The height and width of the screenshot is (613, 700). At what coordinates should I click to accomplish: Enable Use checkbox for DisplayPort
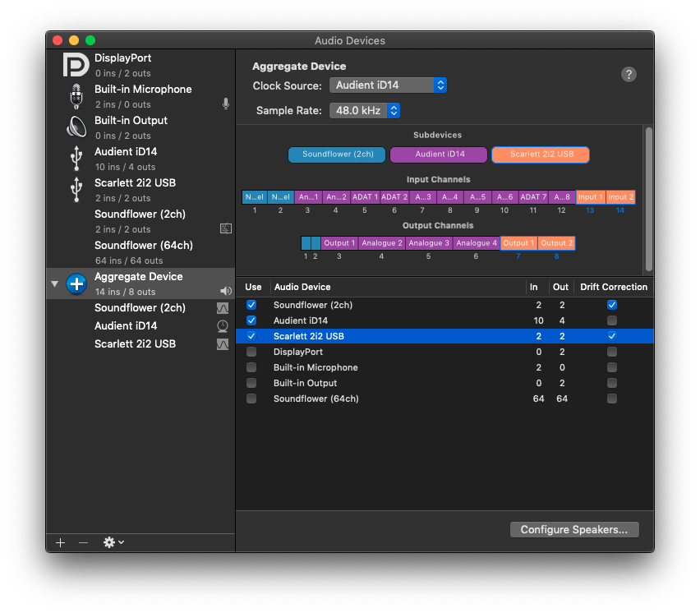coord(251,352)
